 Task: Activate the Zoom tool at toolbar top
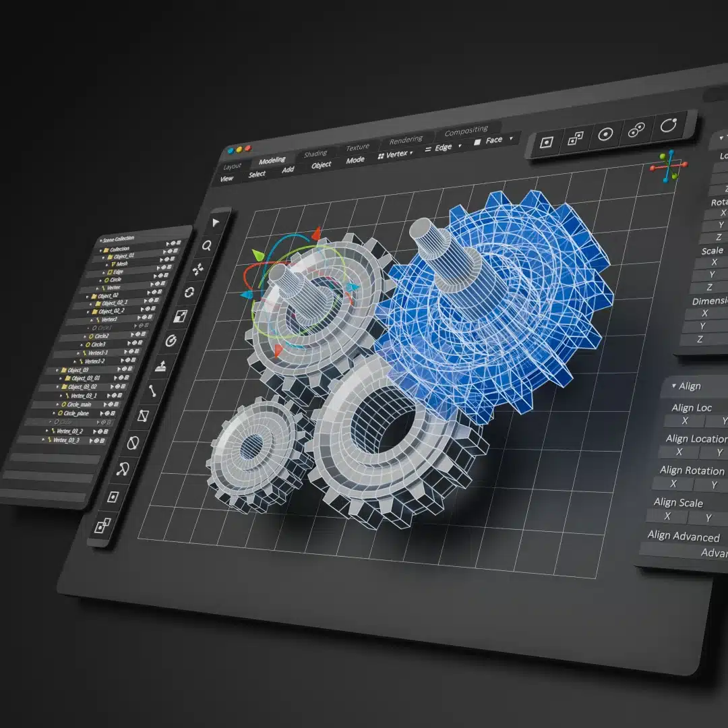[206, 245]
